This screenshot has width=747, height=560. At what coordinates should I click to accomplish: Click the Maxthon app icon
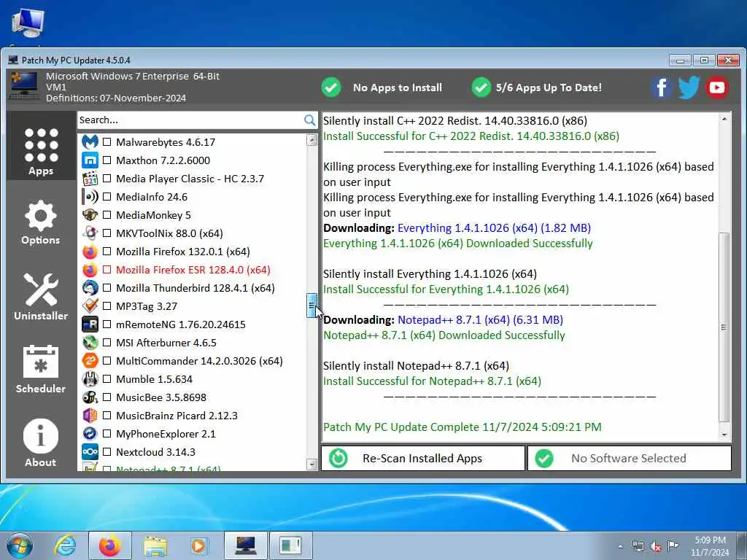(x=90, y=160)
